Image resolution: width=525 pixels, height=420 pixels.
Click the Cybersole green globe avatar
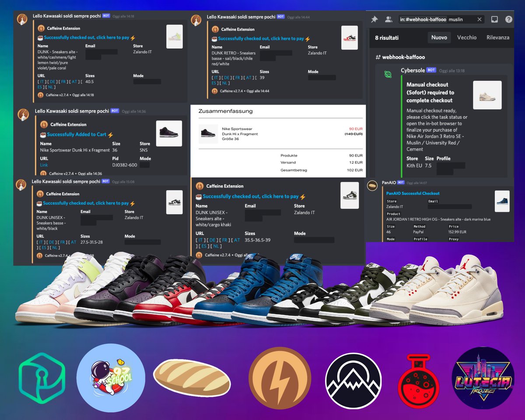(x=388, y=74)
